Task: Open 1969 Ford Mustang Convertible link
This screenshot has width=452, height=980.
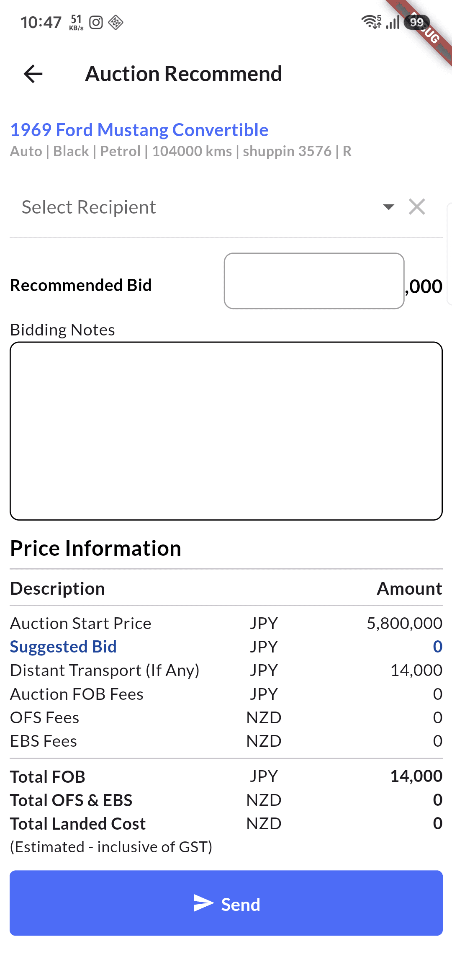Action: click(x=139, y=130)
